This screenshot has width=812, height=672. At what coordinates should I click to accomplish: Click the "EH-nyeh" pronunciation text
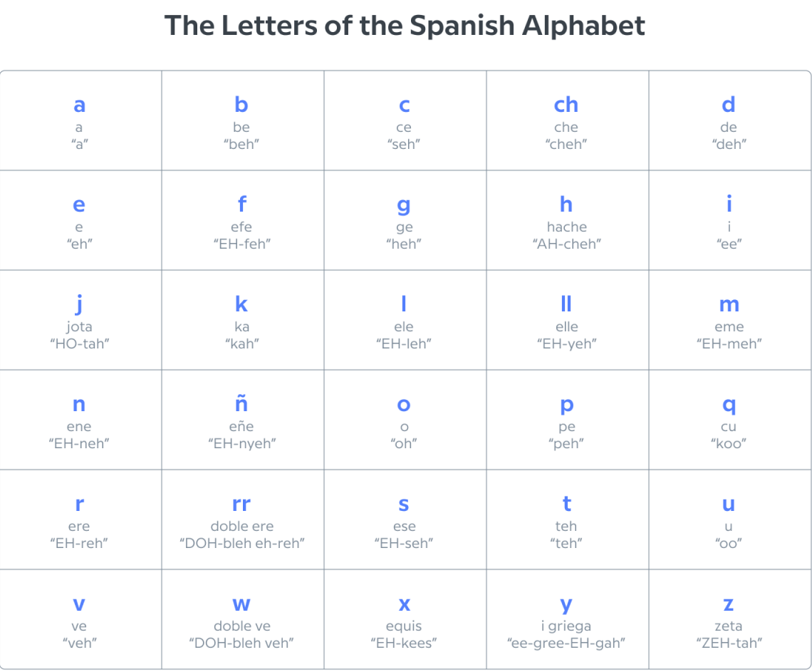tap(242, 443)
